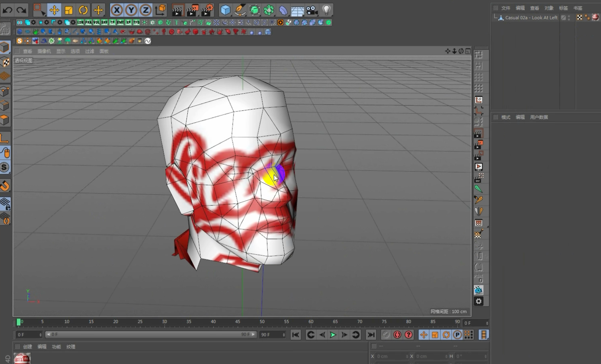This screenshot has width=601, height=364.
Task: Go to the start of the animation
Action: [295, 335]
